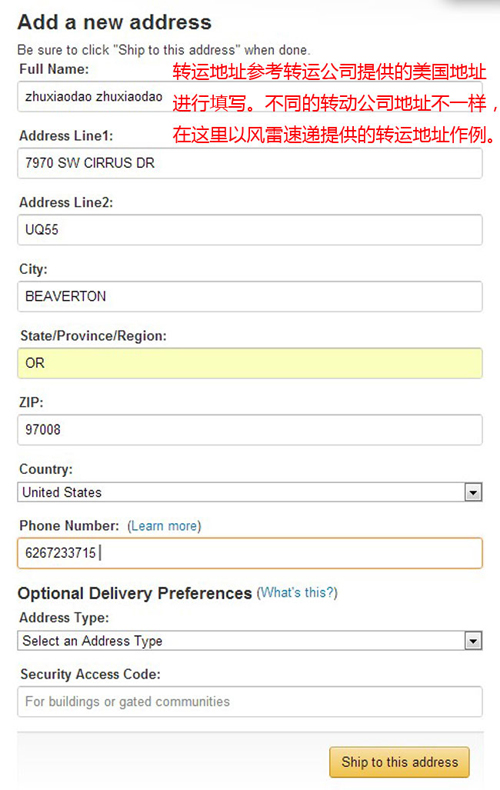Click the Optional Delivery Preferences heading

pyautogui.click(x=135, y=594)
